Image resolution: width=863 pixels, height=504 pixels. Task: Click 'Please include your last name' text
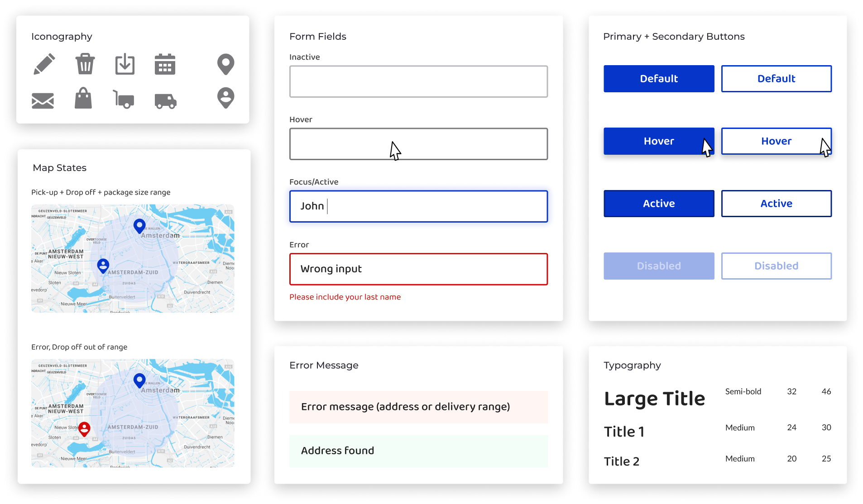[345, 297]
